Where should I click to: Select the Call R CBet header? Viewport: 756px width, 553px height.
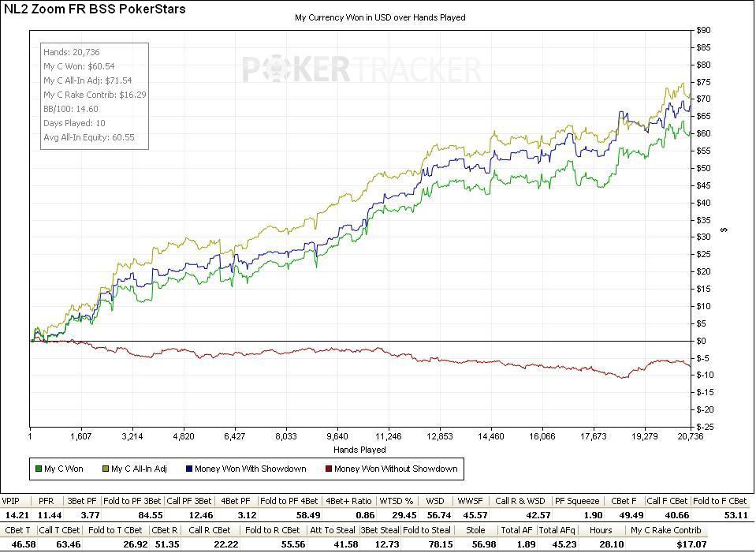[210, 530]
